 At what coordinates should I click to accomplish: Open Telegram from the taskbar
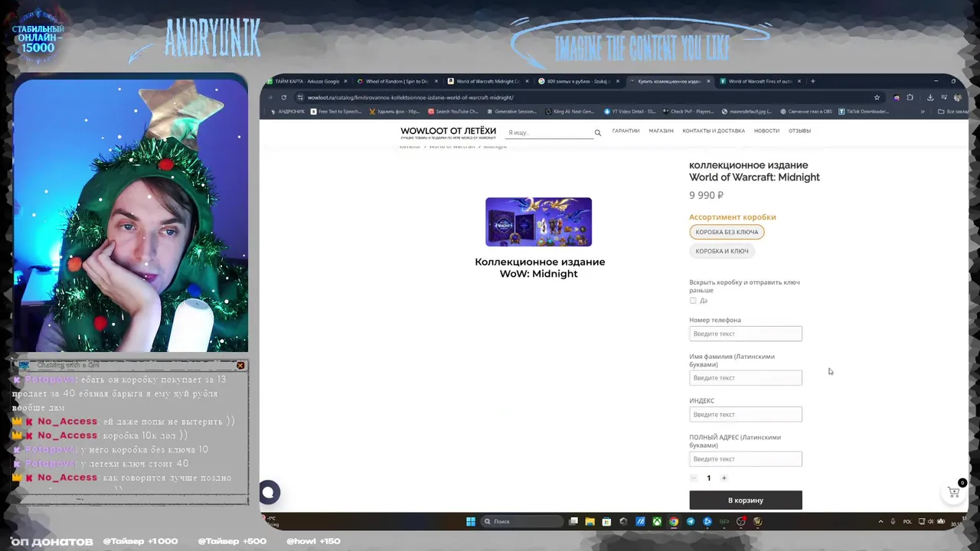pos(691,521)
